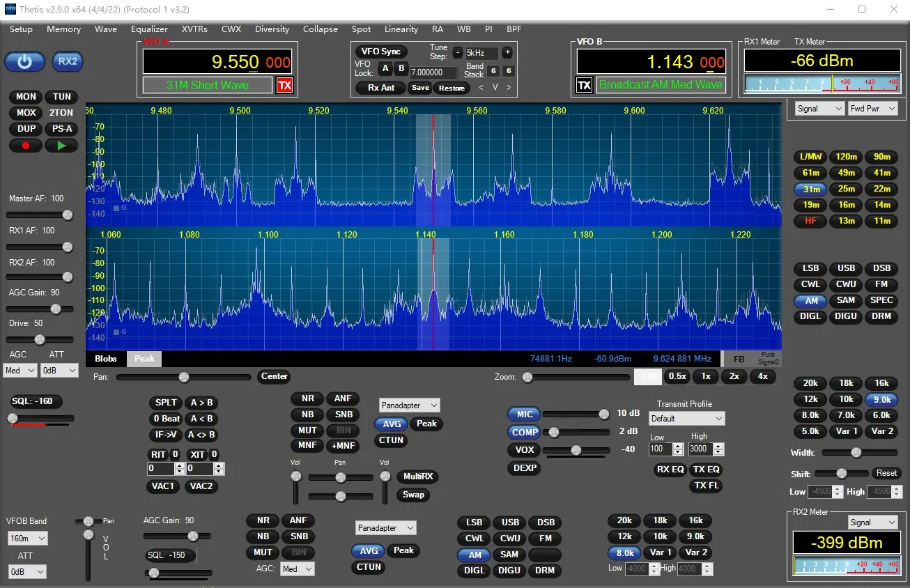Toggle the RX2 receiver icon
910x588 pixels.
pos(68,61)
